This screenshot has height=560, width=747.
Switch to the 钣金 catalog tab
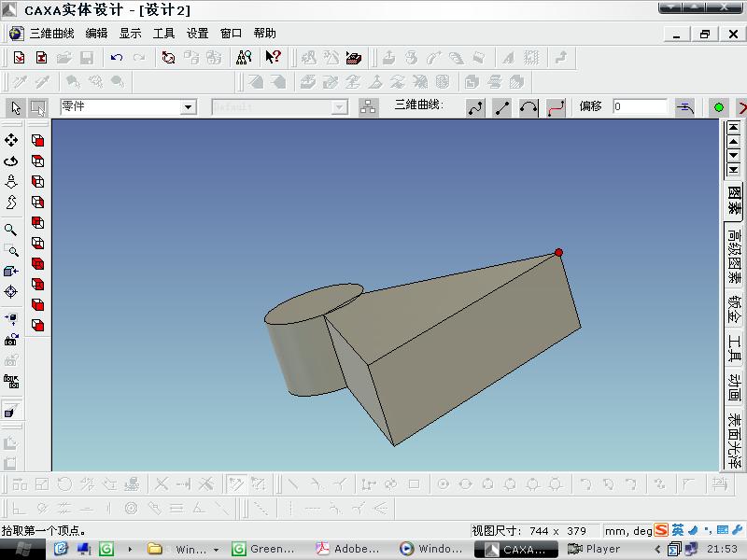click(735, 309)
